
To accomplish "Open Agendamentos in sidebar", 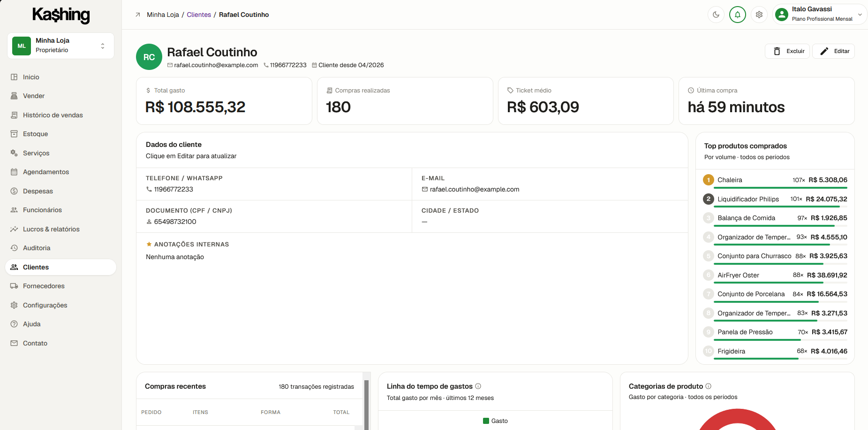I will coord(61,172).
